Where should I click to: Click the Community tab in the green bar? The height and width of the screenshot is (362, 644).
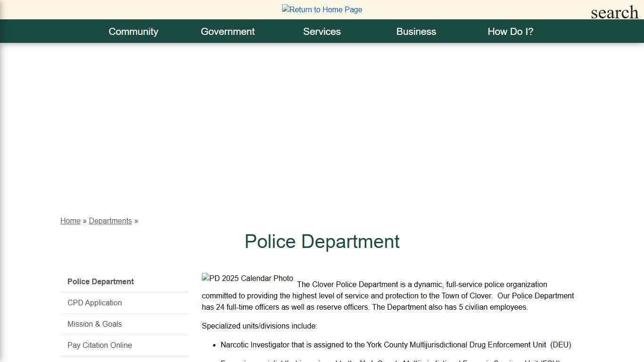tap(133, 31)
